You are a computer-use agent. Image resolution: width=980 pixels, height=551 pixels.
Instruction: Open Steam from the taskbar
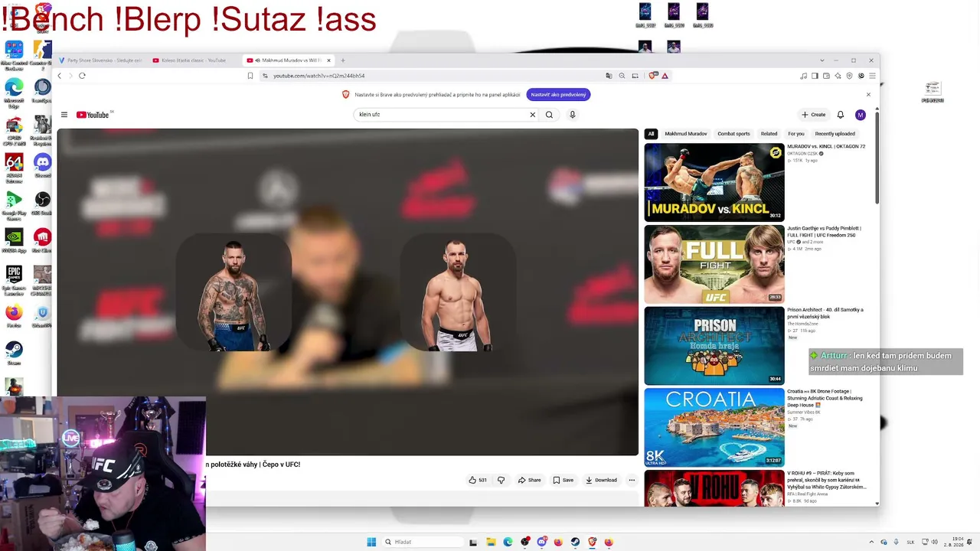point(575,542)
